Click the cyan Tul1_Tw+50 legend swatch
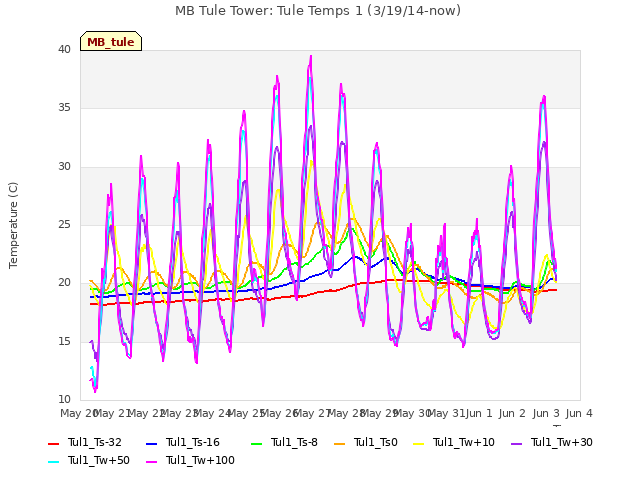Viewport: 640px width, 480px height. (x=53, y=462)
